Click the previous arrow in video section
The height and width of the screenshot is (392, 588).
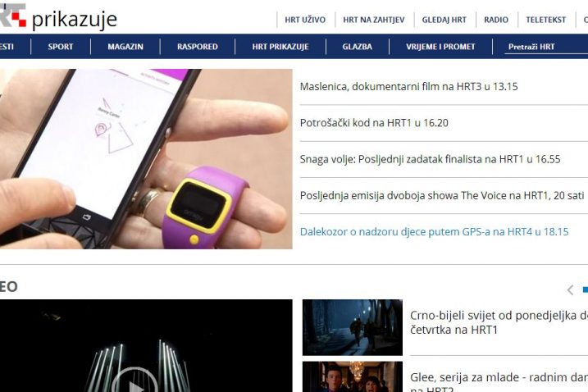tap(571, 289)
